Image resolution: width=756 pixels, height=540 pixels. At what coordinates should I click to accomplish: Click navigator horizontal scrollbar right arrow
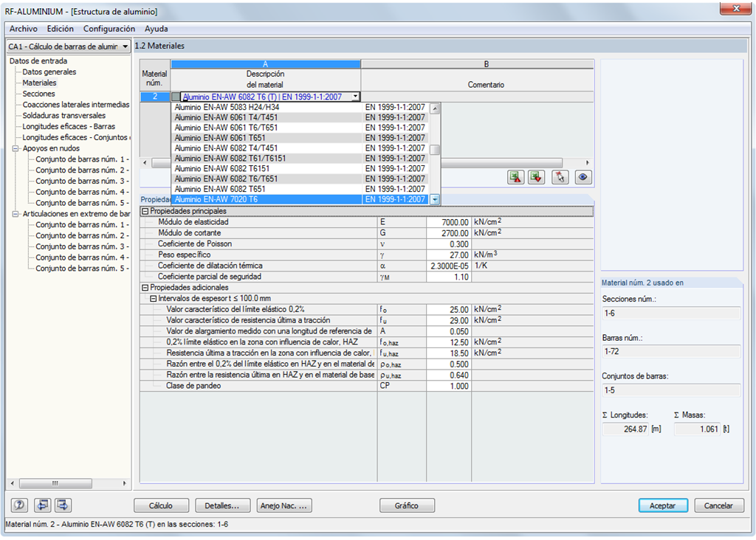(x=124, y=483)
